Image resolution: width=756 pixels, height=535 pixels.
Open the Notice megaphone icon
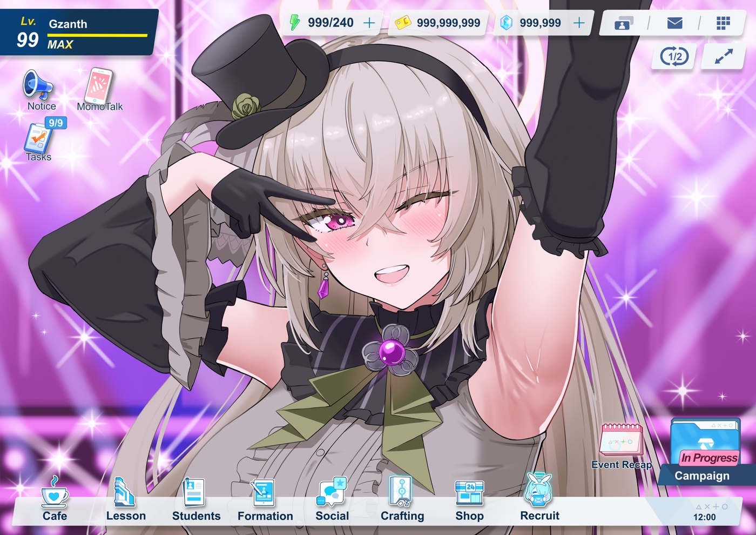click(38, 85)
